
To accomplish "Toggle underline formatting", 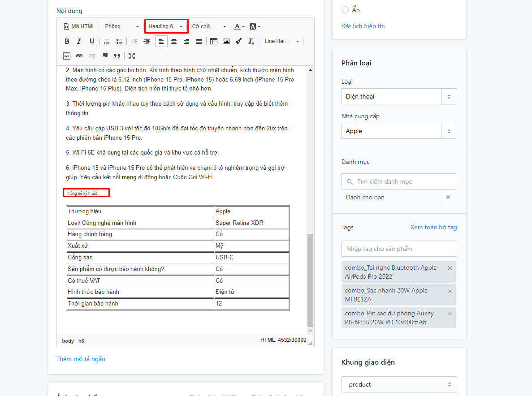I will 92,41.
